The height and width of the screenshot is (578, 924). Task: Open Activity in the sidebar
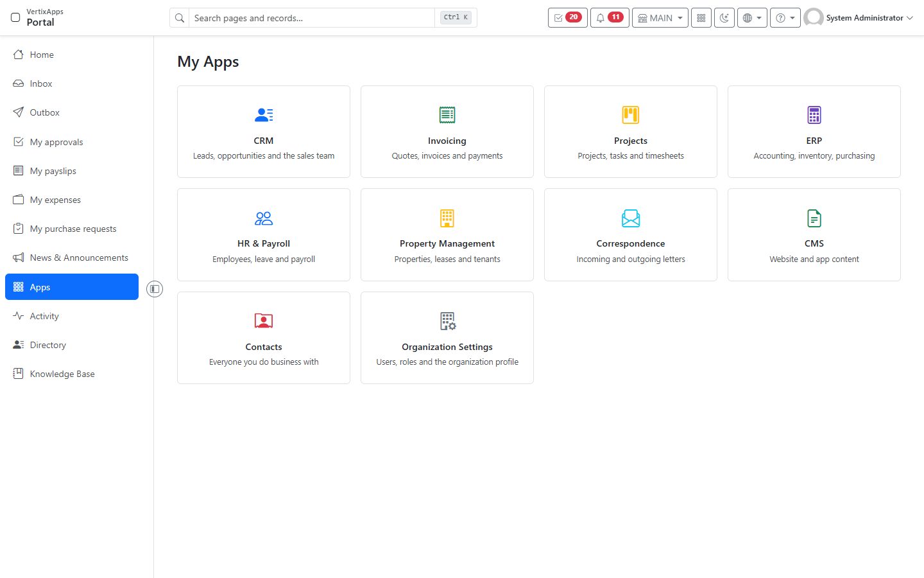pos(72,316)
